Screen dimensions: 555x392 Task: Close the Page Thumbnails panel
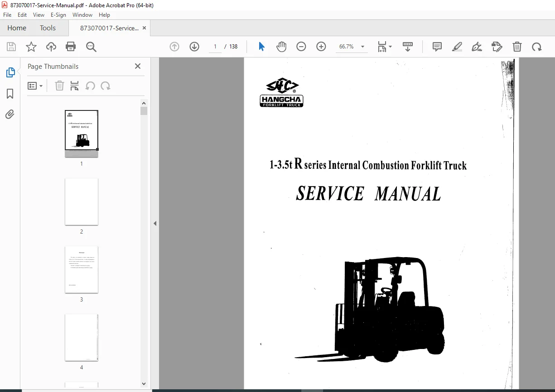(138, 66)
